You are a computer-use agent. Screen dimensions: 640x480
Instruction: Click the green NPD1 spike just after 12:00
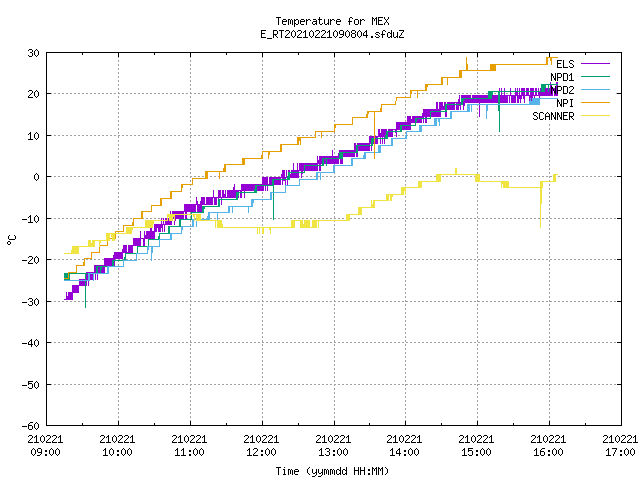tap(273, 200)
